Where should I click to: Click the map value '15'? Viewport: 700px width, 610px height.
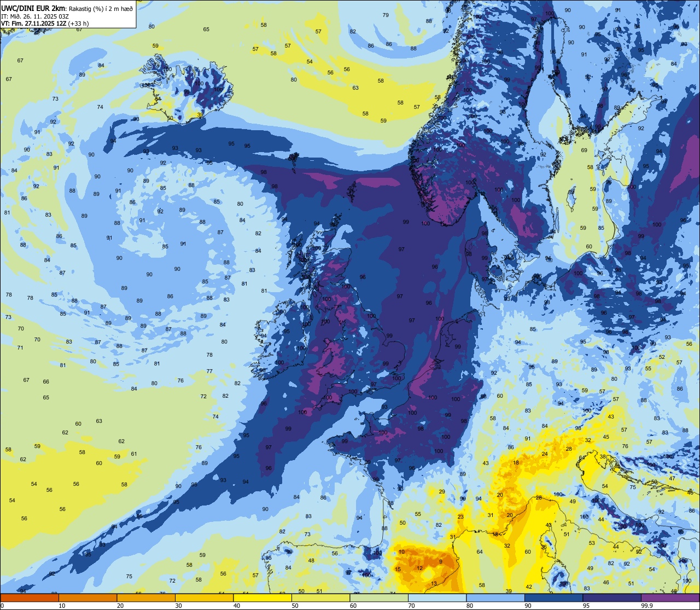398,570
